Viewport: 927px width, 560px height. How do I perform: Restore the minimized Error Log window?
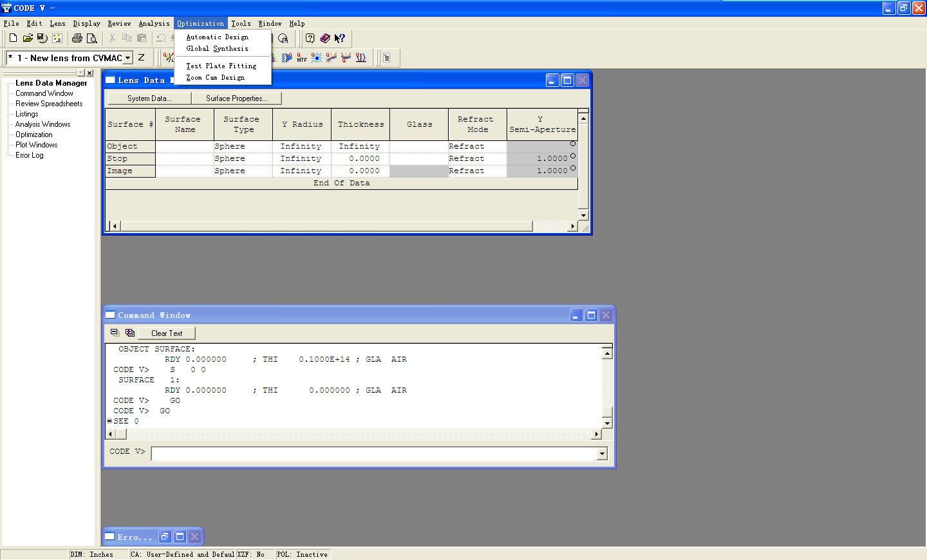coord(165,536)
